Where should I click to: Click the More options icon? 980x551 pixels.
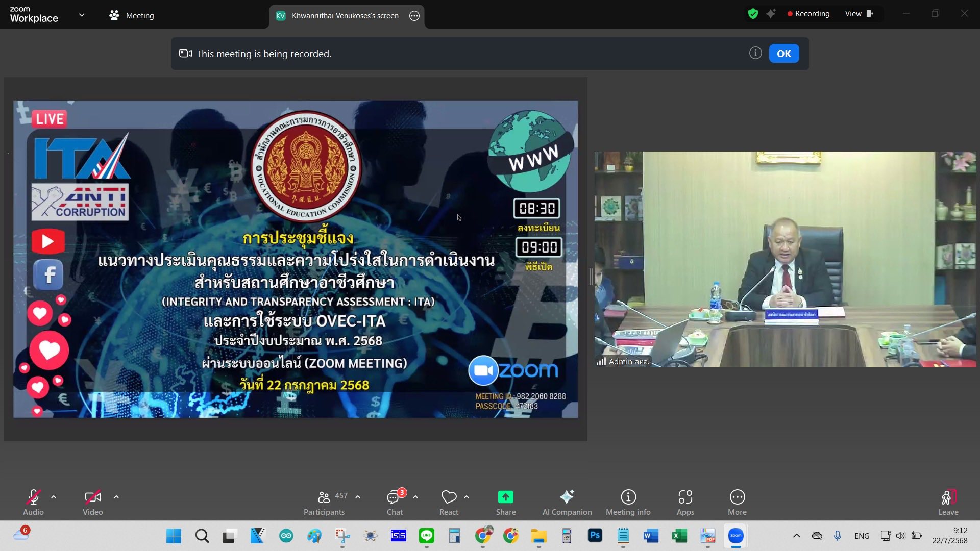pyautogui.click(x=737, y=497)
